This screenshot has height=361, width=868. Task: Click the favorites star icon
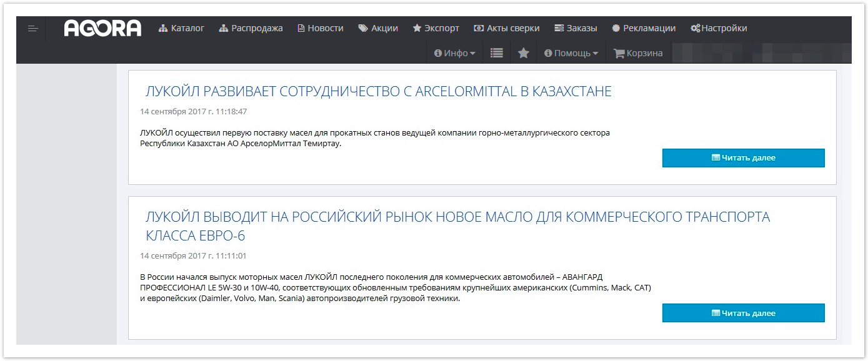[524, 53]
